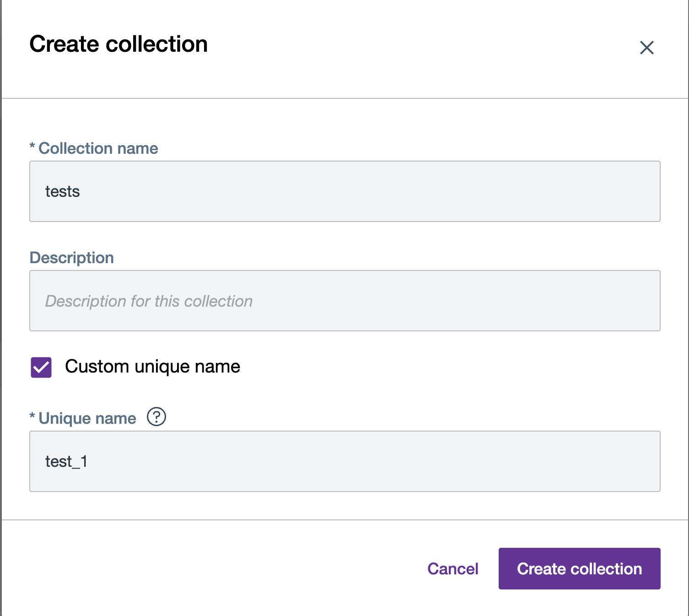Click the Create collection dialog title
Screen dimensions: 689x616
click(x=118, y=43)
